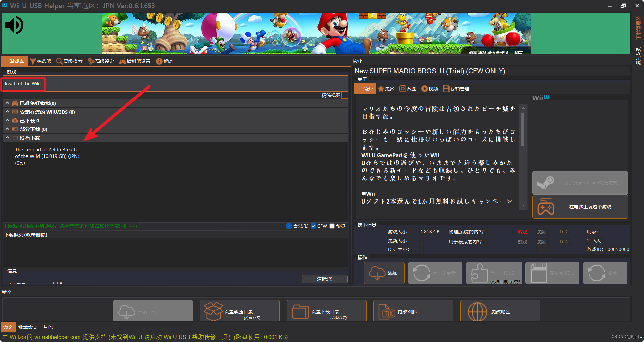Collapse the 部分下载 (0) group
This screenshot has width=644, height=342.
[x=7, y=129]
